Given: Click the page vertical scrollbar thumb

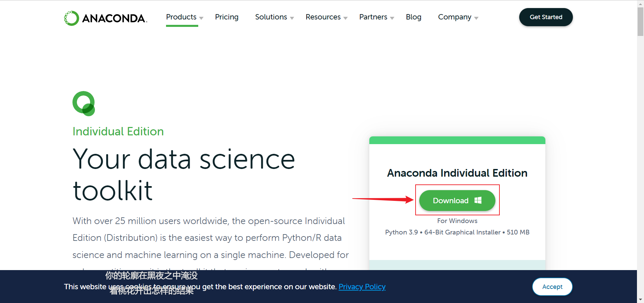Looking at the screenshot, I should click(x=640, y=21).
